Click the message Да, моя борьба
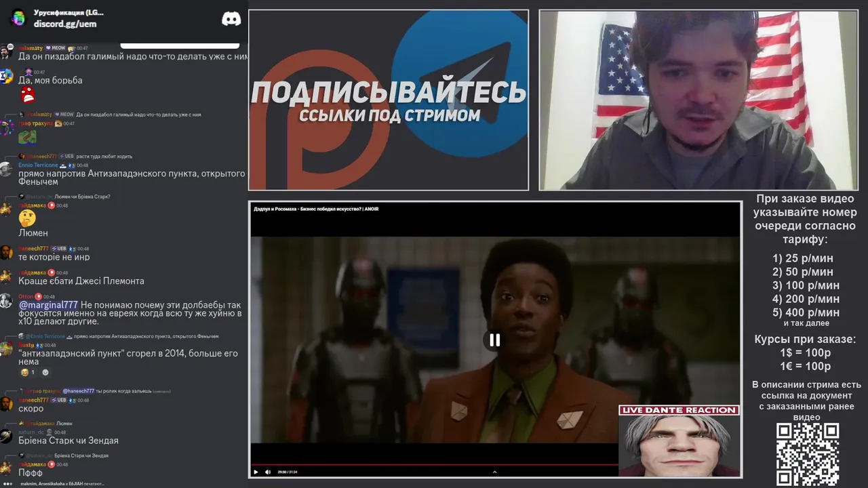This screenshot has width=868, height=488. (50, 81)
